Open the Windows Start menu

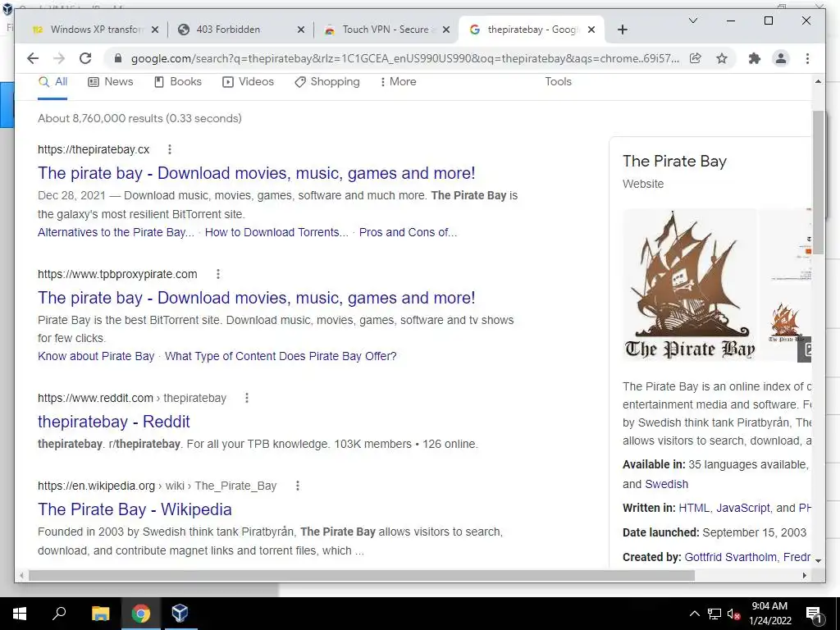(20, 614)
